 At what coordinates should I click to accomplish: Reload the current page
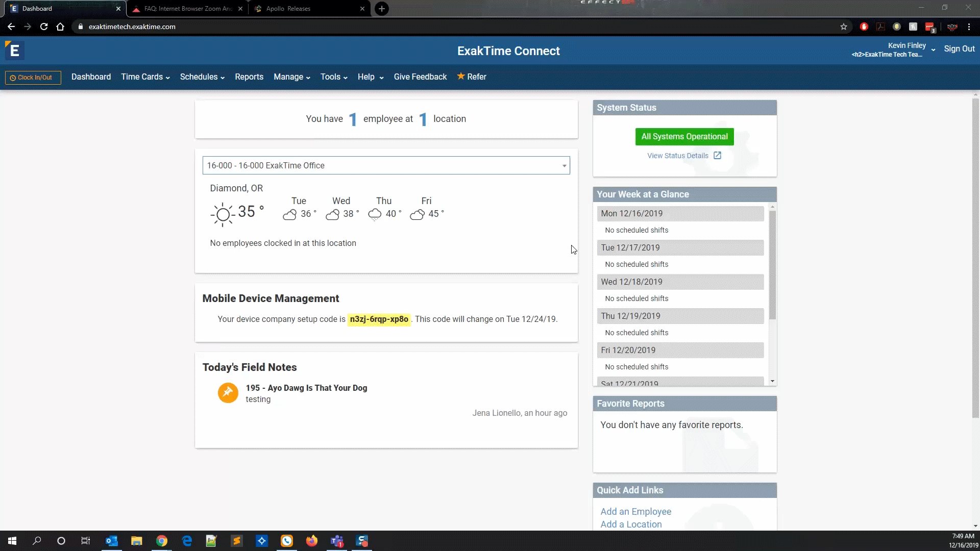click(x=44, y=27)
